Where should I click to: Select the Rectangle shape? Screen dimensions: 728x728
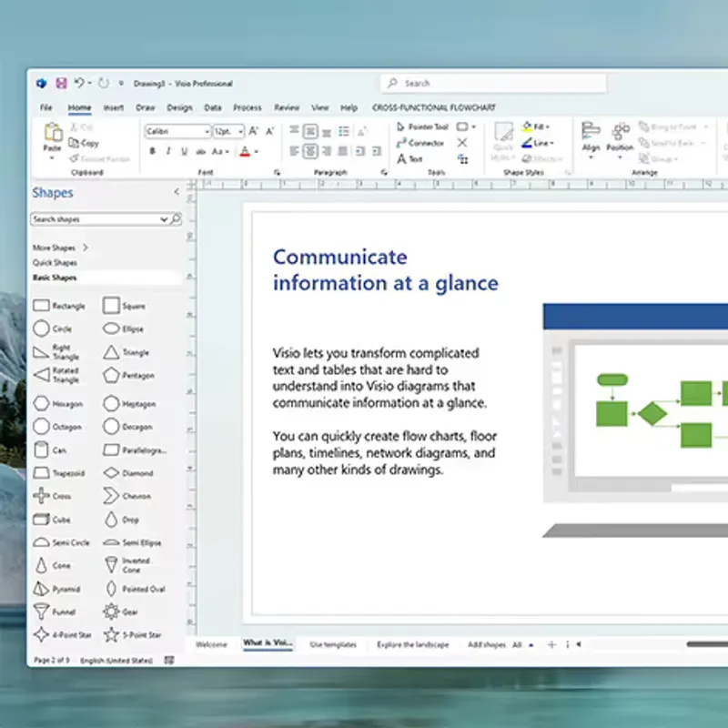(x=59, y=306)
